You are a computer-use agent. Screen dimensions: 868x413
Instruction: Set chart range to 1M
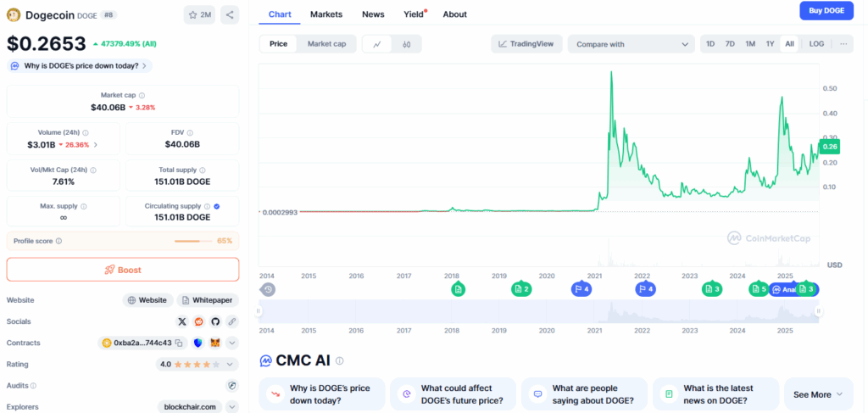[750, 44]
